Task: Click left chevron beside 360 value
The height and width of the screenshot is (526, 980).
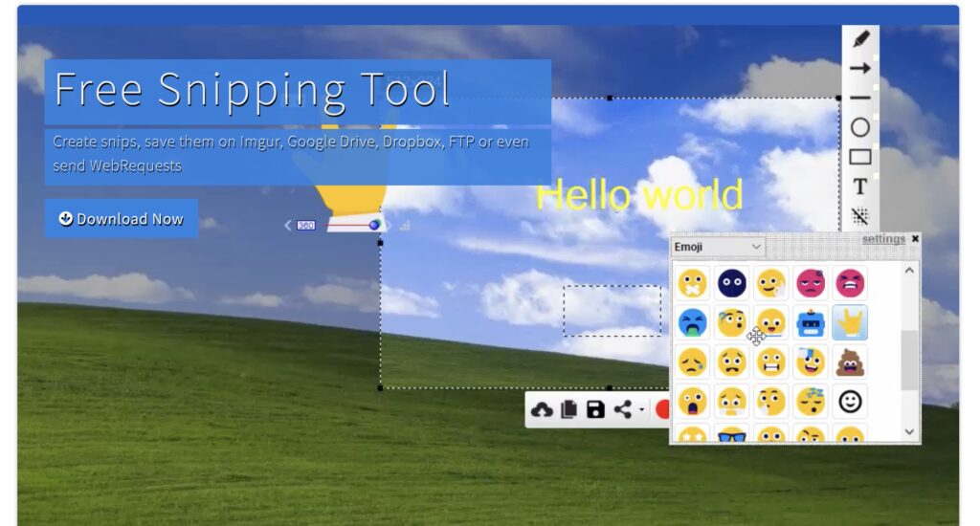Action: [x=287, y=225]
